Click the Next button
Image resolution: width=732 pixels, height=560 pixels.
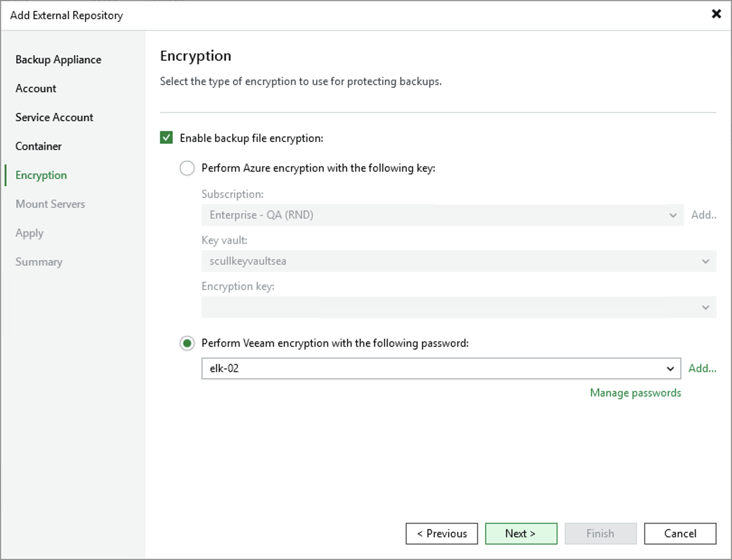tap(521, 534)
